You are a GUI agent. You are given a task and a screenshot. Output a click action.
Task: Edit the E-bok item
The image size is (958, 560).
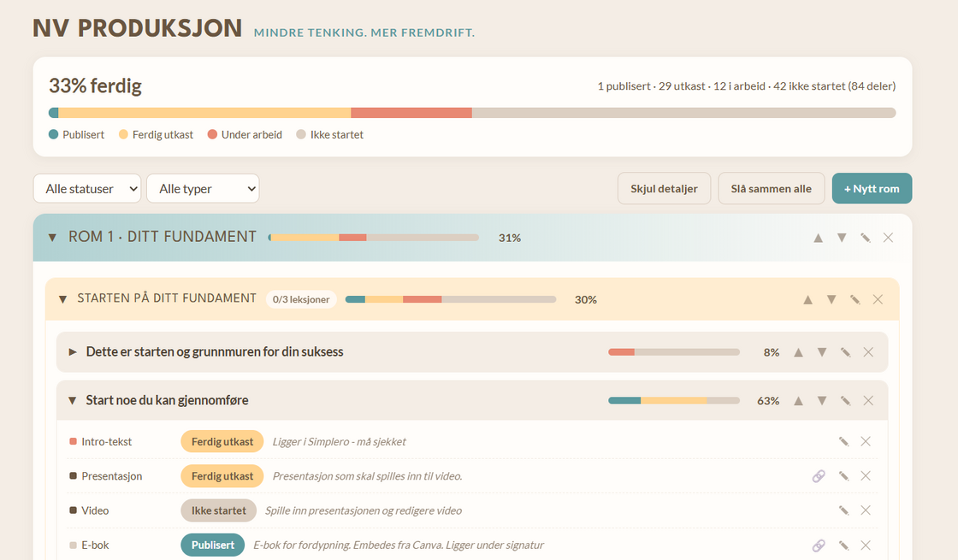point(843,545)
